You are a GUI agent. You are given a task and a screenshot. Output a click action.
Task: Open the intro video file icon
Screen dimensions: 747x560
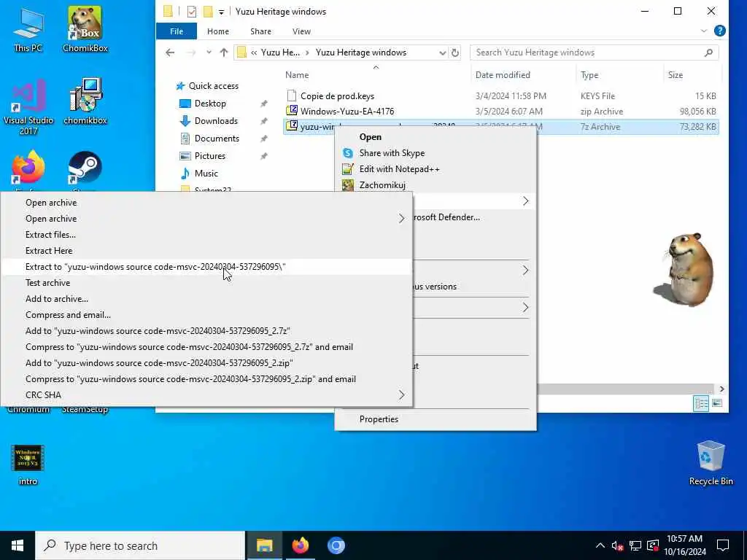tap(28, 464)
